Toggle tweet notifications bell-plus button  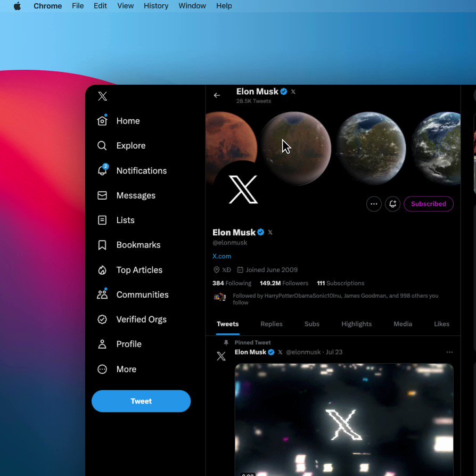[x=392, y=204]
